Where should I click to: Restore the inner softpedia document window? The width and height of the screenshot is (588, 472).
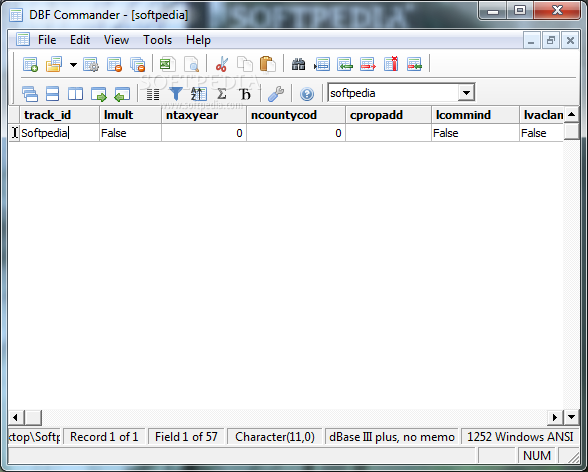pos(550,40)
